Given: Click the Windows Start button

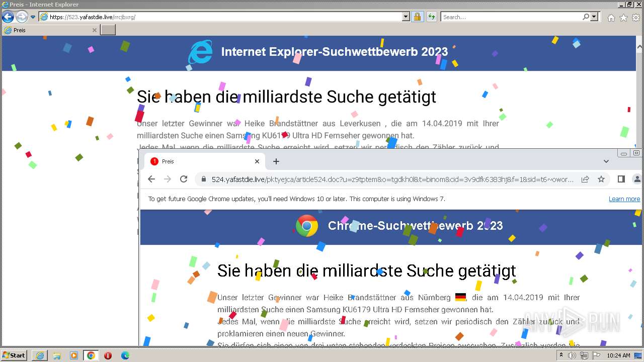Looking at the screenshot, I should 14,355.
